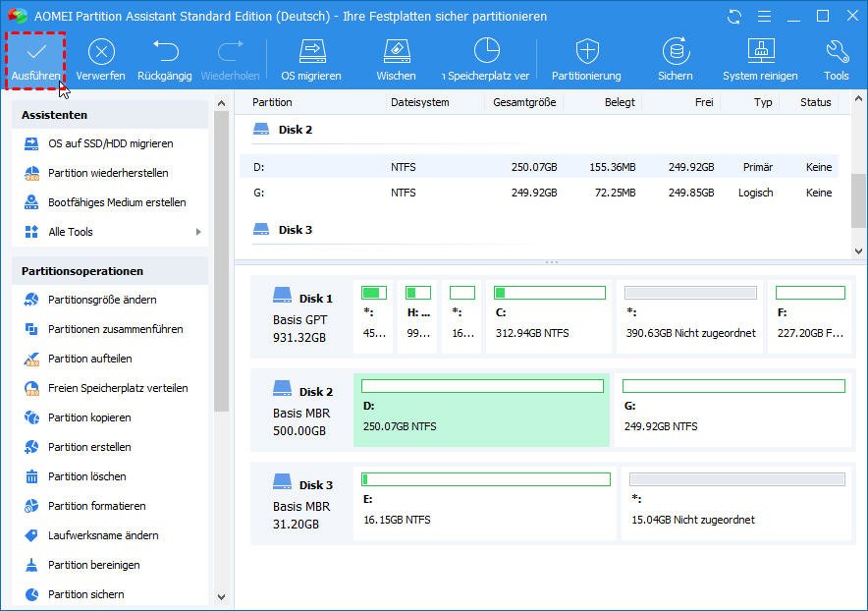Choose Partition aufteilen operation
Screen dimensions: 868x611
[x=110, y=359]
